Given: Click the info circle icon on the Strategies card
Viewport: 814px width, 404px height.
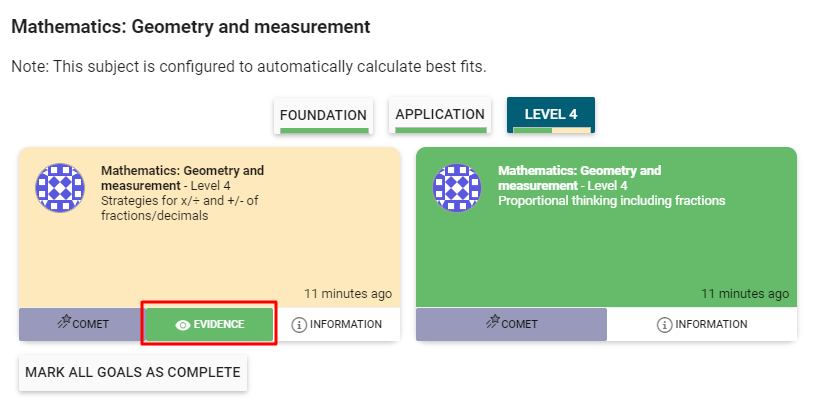Looking at the screenshot, I should coord(299,325).
